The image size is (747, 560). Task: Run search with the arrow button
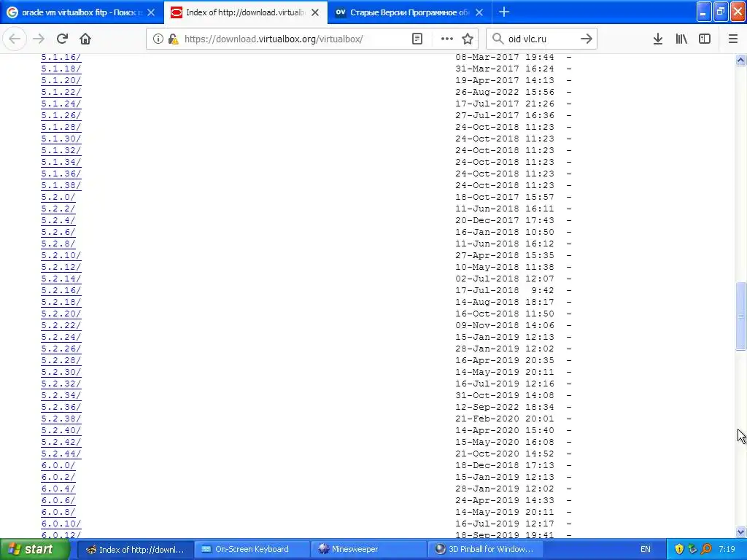[x=586, y=39]
